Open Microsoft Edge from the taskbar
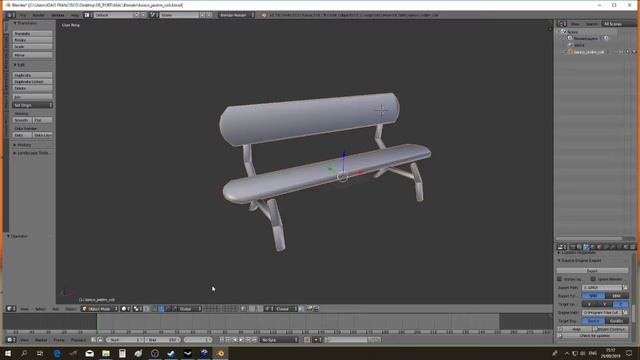 (57, 353)
